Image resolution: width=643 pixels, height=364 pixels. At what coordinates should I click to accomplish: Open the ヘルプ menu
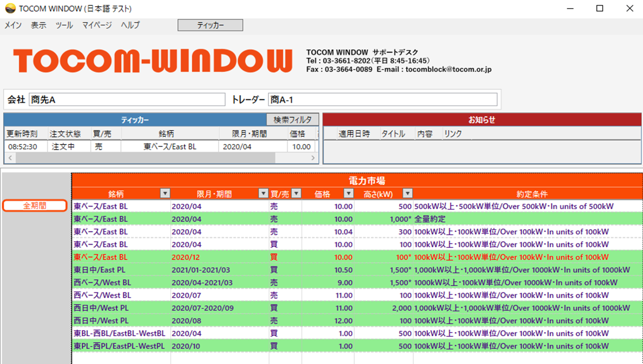coord(130,25)
